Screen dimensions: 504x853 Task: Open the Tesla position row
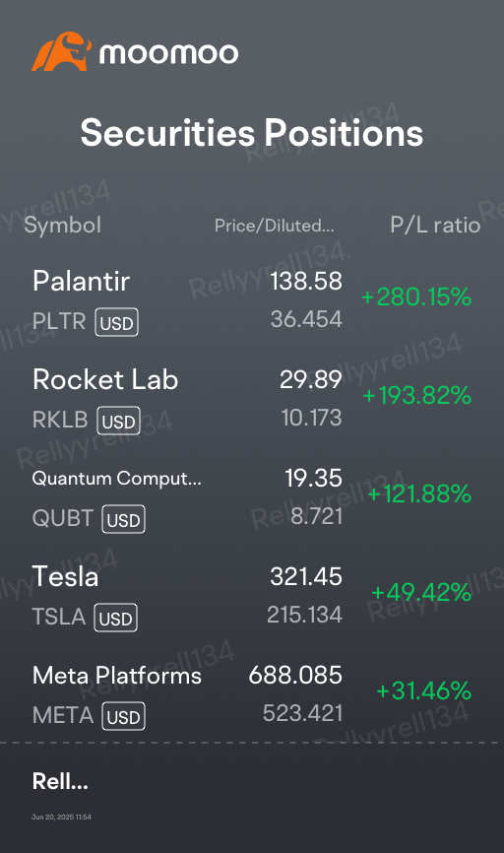(252, 596)
